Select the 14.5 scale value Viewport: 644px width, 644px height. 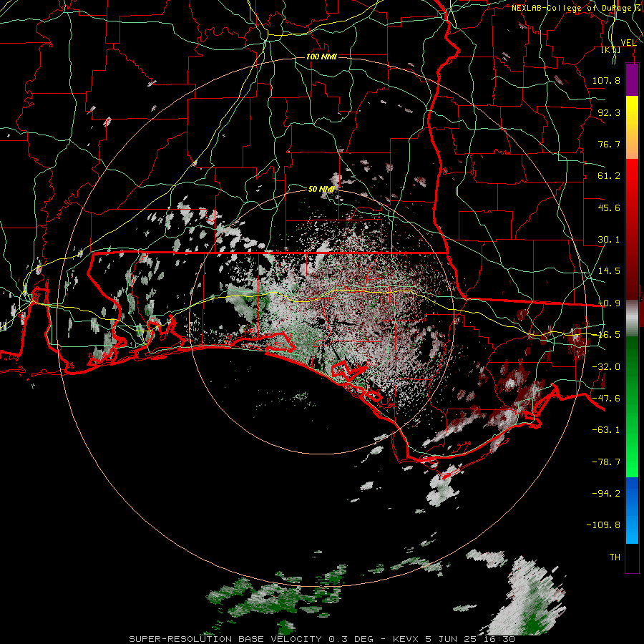point(609,271)
